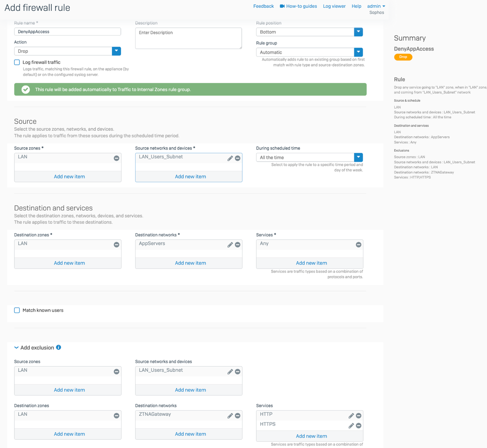Edit ZTNAGateway exclusion destination network
The height and width of the screenshot is (448, 487).
pyautogui.click(x=230, y=416)
